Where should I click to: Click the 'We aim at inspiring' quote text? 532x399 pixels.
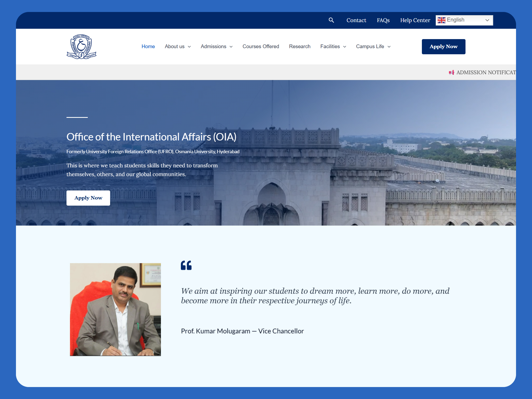[x=315, y=296]
